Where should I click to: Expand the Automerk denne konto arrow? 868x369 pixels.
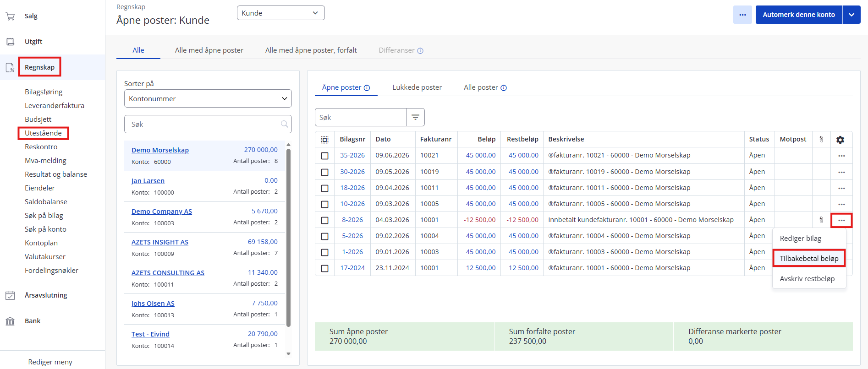(852, 15)
